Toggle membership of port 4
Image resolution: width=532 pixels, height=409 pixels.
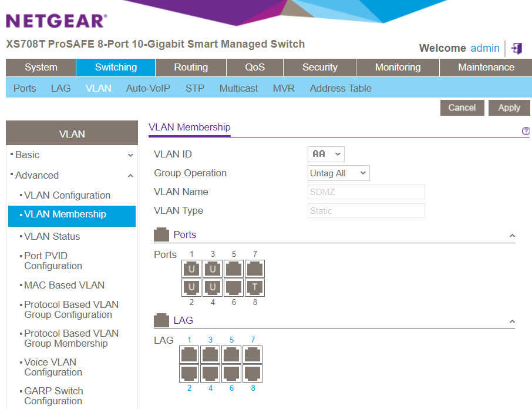click(x=213, y=287)
